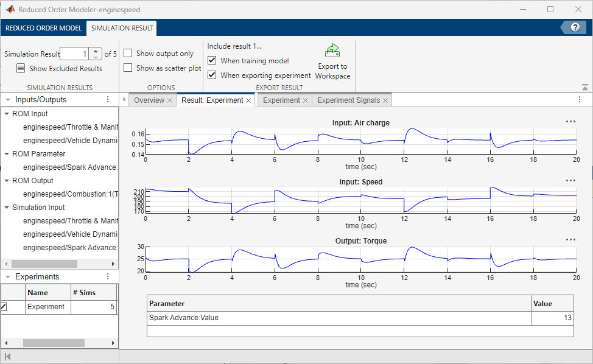The image size is (593, 364).
Task: Collapse the Simulation Input section
Action: coord(6,207)
